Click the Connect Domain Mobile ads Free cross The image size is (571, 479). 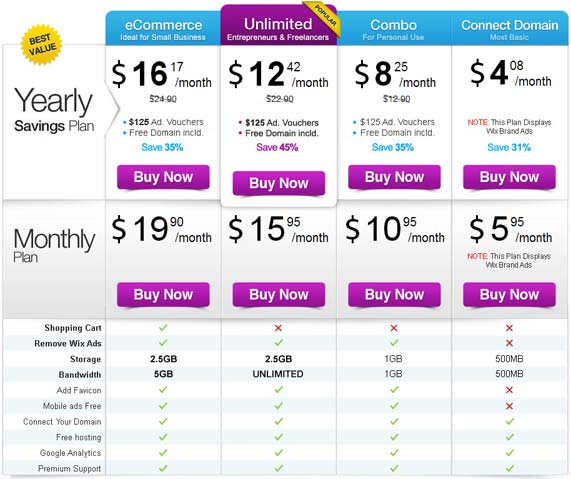pyautogui.click(x=509, y=406)
